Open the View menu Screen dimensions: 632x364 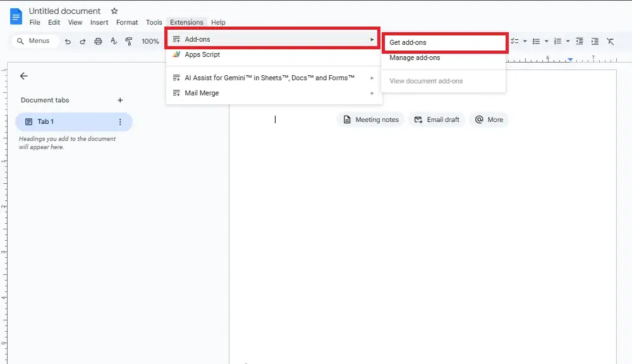pyautogui.click(x=75, y=22)
